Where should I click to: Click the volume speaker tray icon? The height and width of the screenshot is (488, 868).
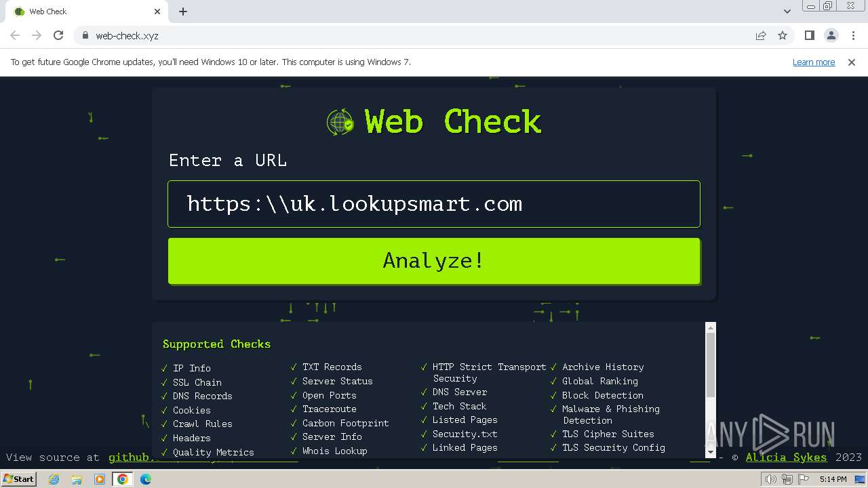[771, 479]
